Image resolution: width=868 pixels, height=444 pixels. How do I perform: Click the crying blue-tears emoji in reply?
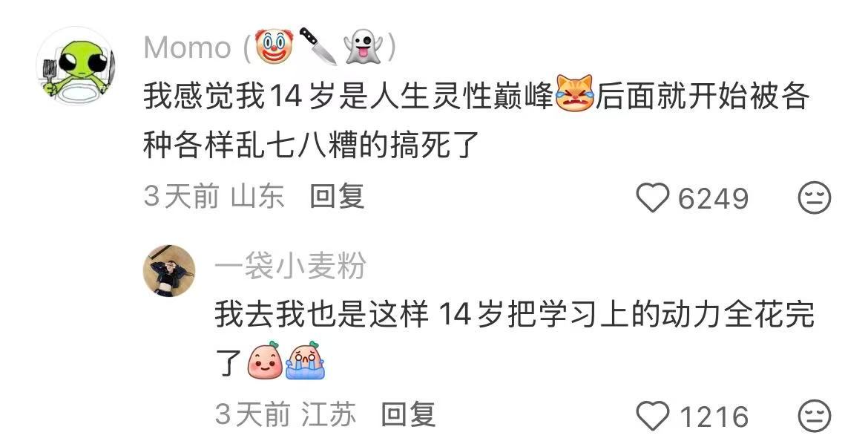coord(305,360)
